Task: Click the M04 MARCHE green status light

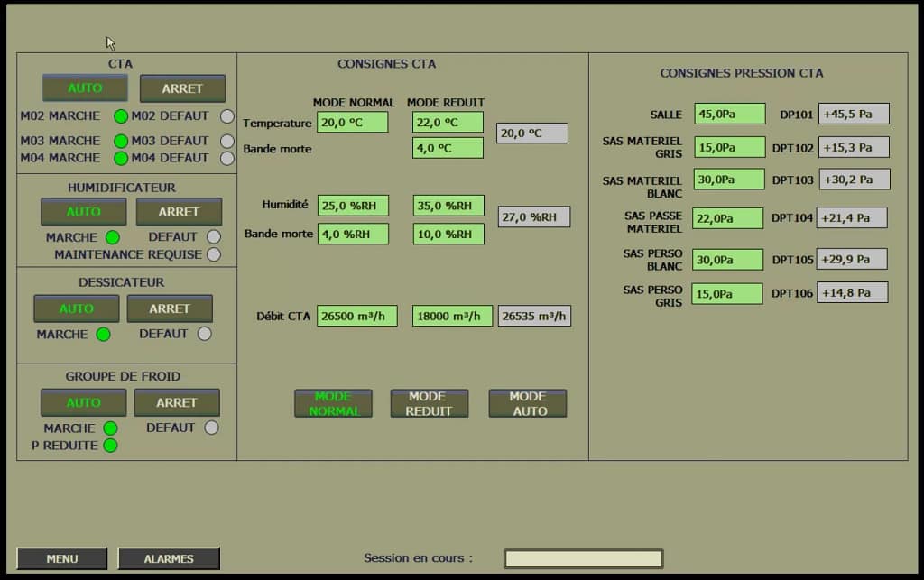Action: coord(121,159)
